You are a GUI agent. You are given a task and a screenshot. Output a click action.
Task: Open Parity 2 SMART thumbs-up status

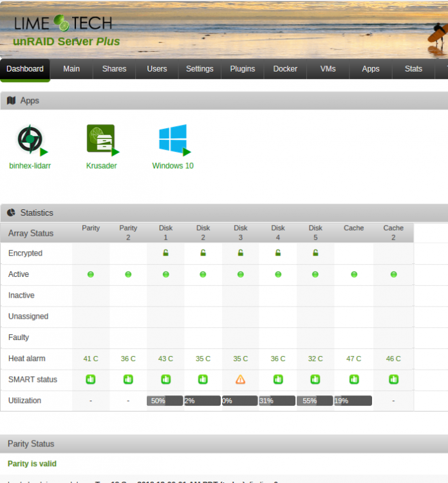coord(128,379)
